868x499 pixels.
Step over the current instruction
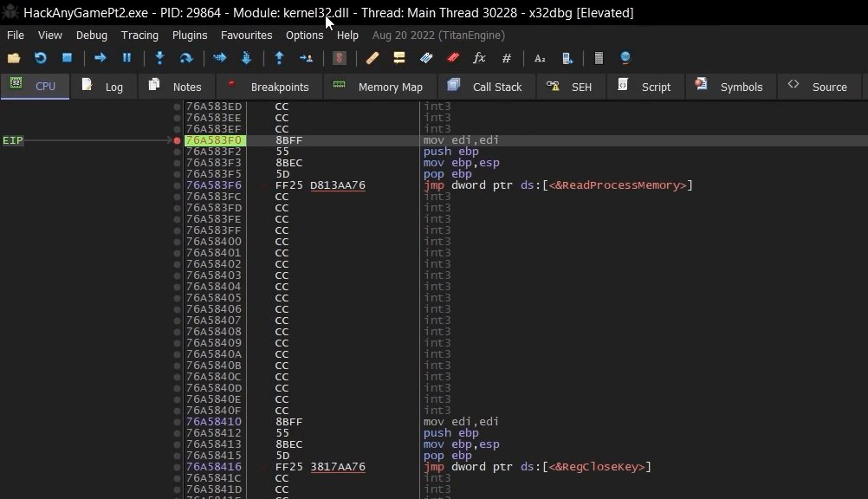[185, 57]
